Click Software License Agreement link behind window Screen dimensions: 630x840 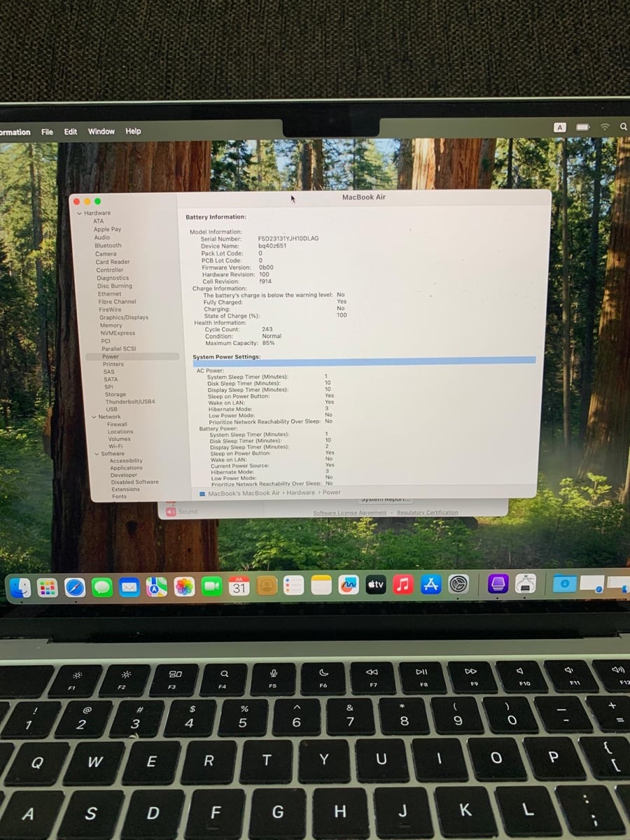(x=349, y=512)
